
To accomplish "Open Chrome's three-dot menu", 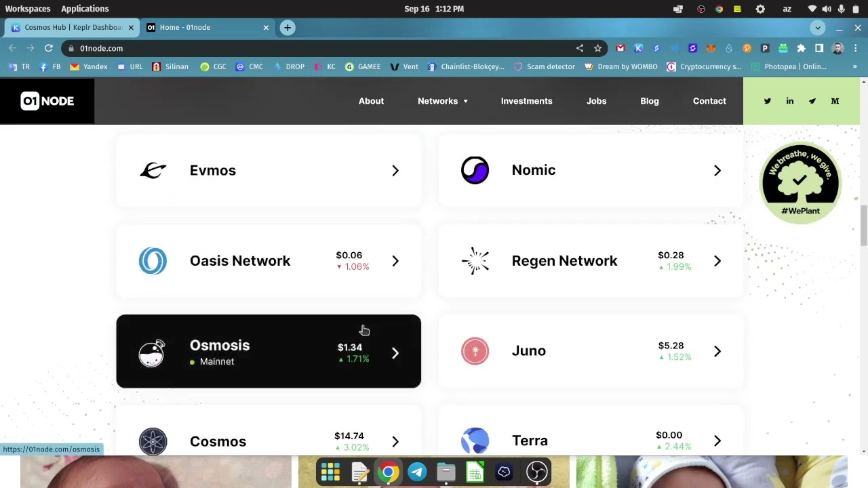I will coord(855,48).
